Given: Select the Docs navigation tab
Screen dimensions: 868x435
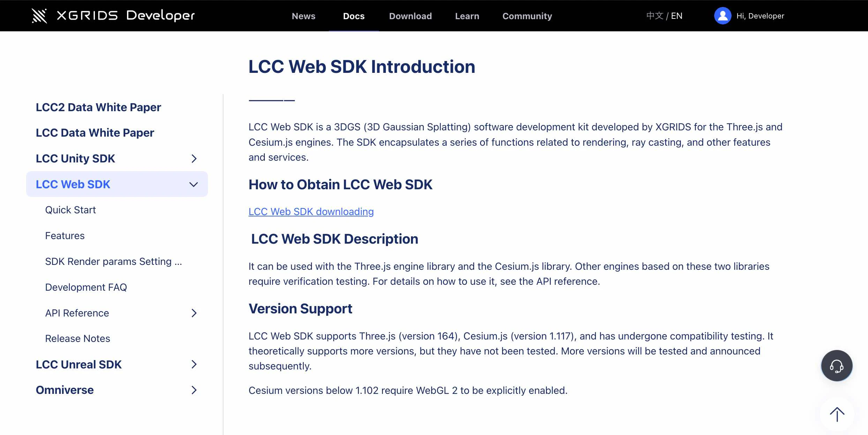Looking at the screenshot, I should tap(354, 16).
